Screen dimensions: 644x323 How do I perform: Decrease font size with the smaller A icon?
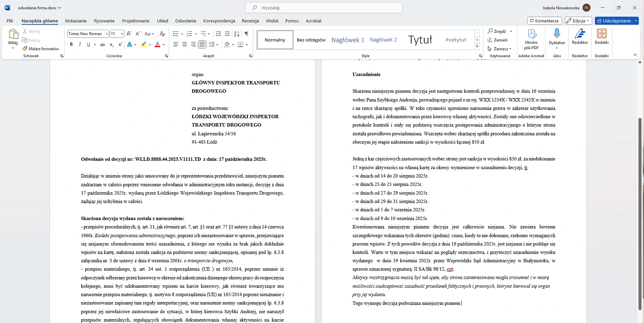click(137, 34)
